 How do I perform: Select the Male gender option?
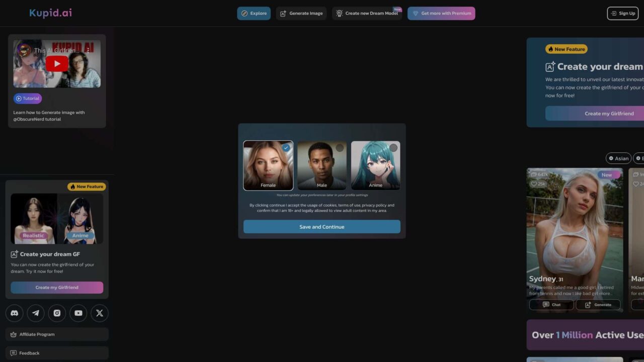321,165
